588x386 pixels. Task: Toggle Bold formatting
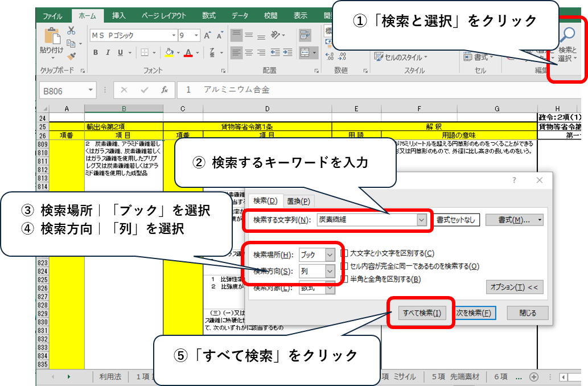(x=95, y=52)
